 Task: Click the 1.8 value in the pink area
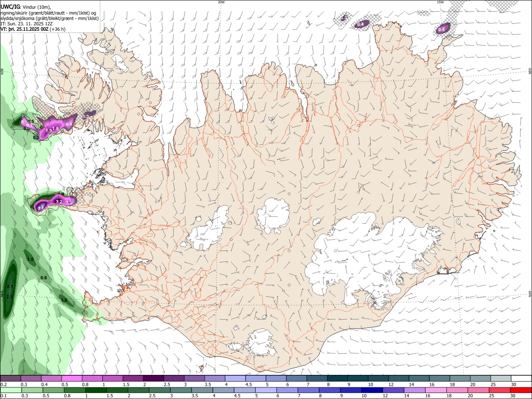pos(55,128)
